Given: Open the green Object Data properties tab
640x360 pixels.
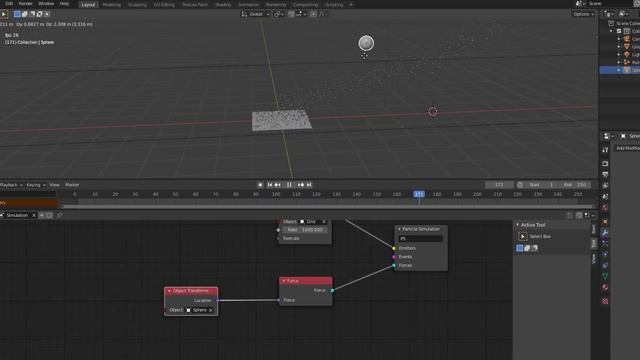Looking at the screenshot, I should pos(605,276).
